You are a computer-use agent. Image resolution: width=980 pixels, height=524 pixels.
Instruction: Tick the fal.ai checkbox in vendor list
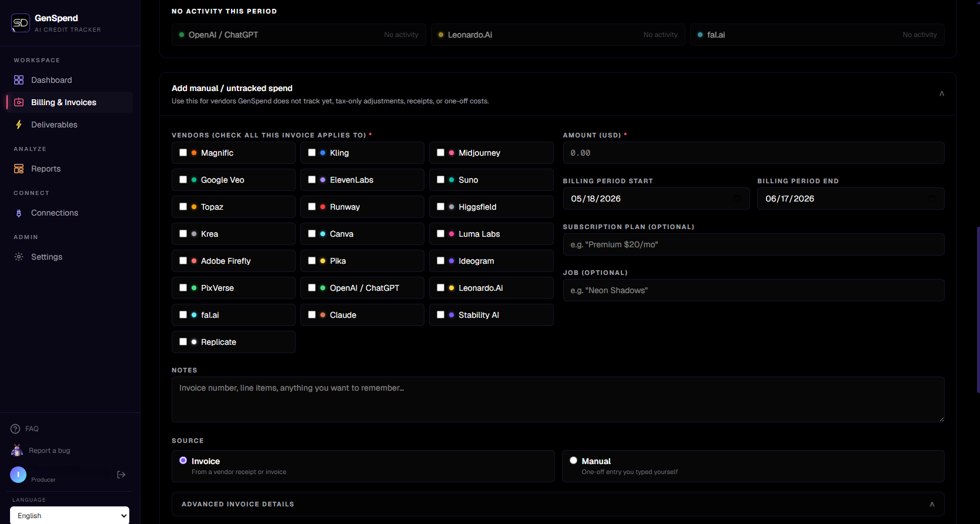click(183, 315)
